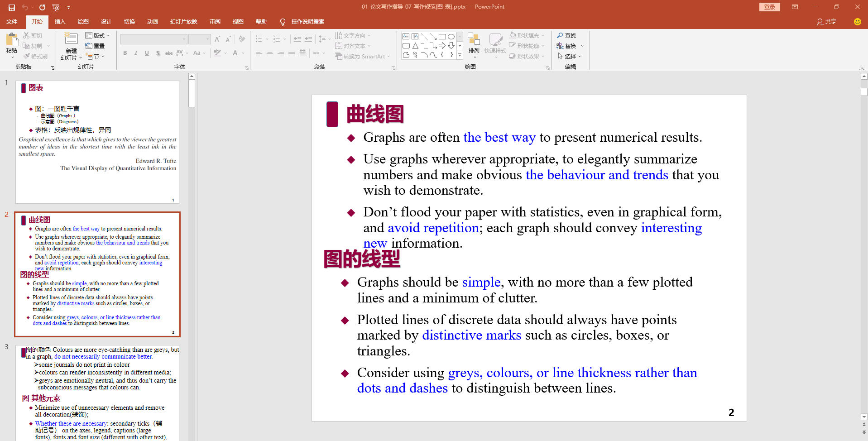The width and height of the screenshot is (868, 441).
Task: Click the Decrease Font Size icon
Action: tap(228, 39)
